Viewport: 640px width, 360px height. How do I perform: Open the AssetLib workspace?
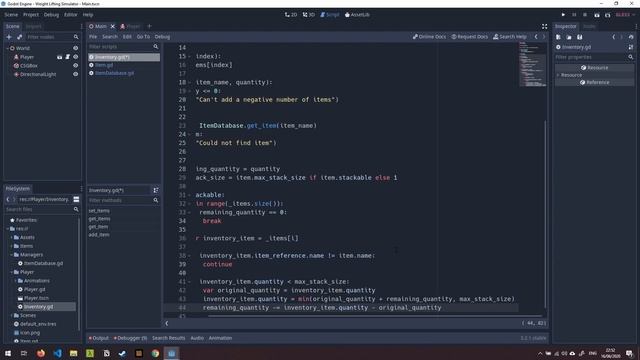click(357, 15)
